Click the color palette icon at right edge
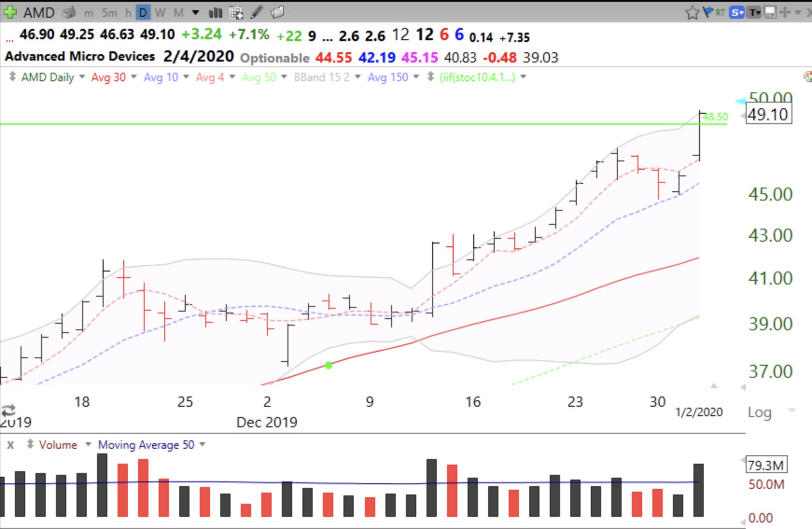Viewport: 812px width, 529px height. [807, 77]
